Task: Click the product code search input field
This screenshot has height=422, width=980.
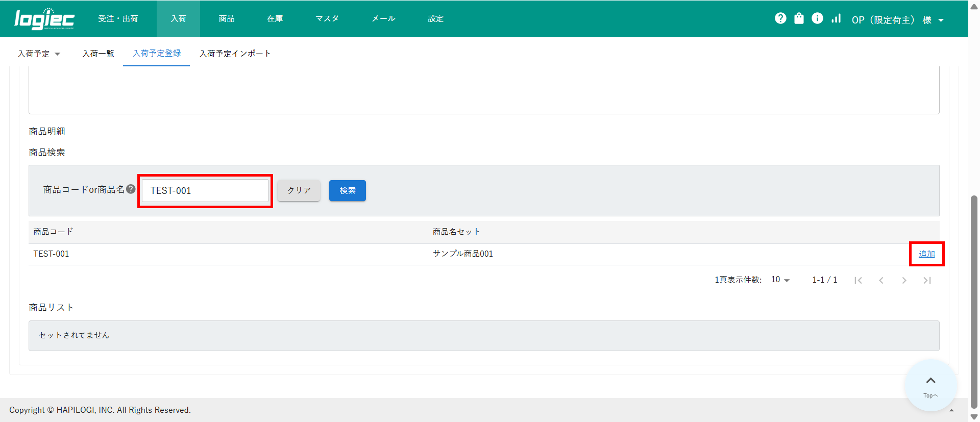Action: 205,190
